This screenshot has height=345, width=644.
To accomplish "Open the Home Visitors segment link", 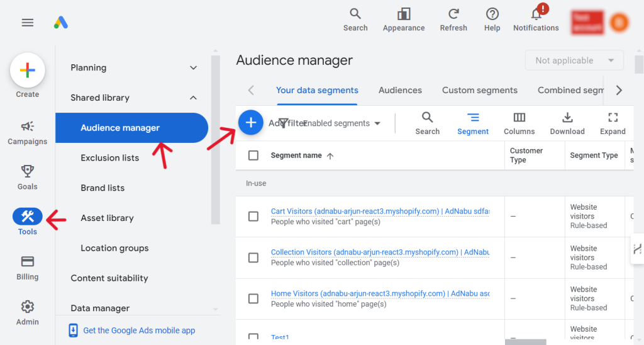I will (380, 293).
